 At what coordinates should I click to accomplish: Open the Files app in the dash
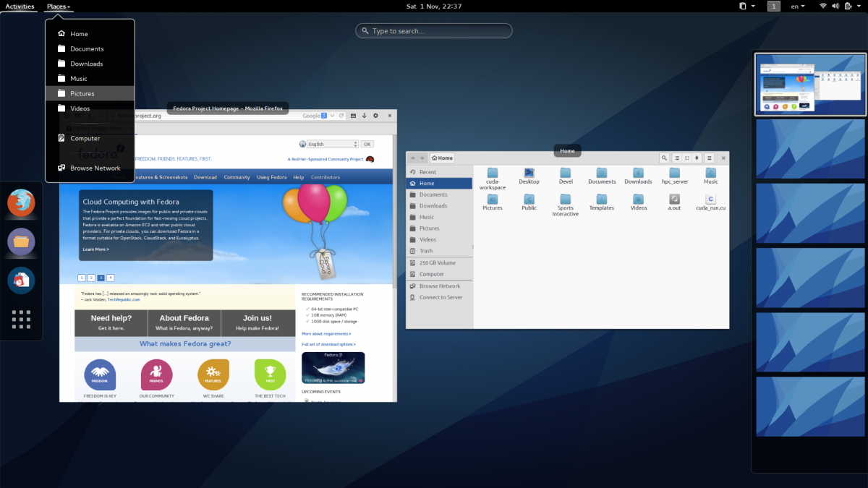[x=21, y=241]
